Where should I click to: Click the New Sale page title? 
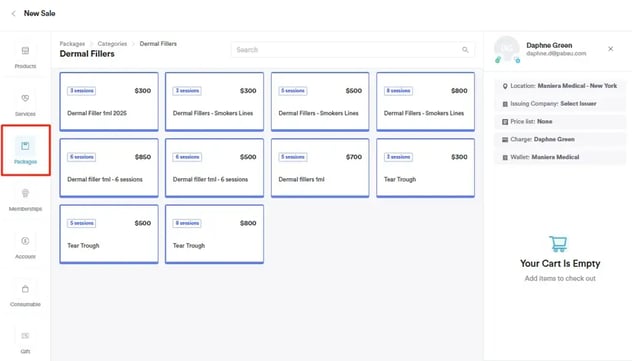pyautogui.click(x=40, y=13)
